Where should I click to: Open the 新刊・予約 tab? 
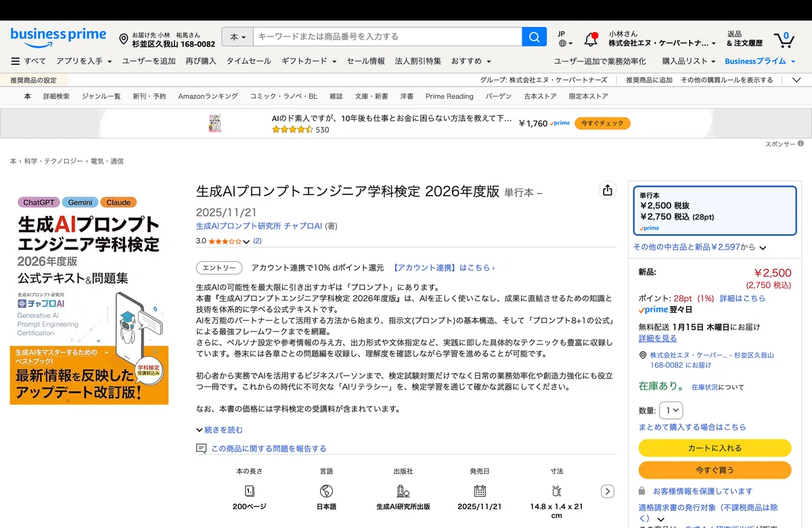(x=149, y=96)
